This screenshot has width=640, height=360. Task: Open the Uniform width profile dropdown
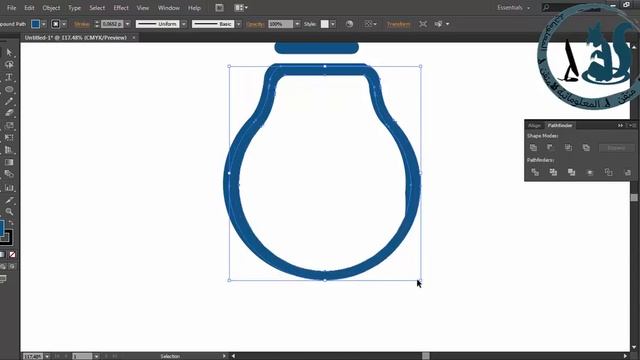(184, 24)
